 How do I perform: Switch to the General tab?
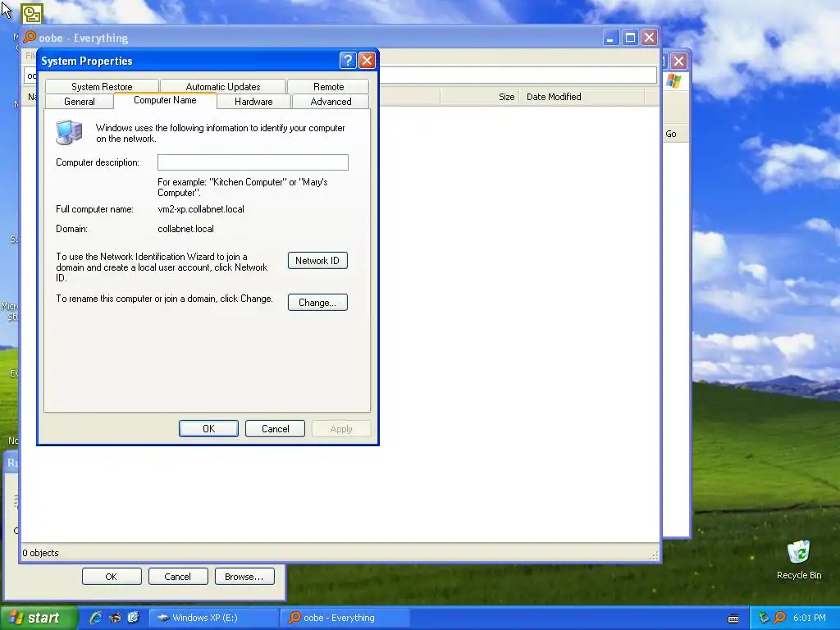(x=80, y=101)
